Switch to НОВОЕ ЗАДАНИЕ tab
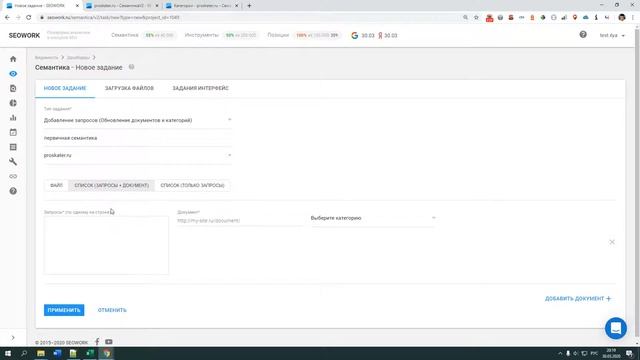640x360 pixels. pos(65,88)
